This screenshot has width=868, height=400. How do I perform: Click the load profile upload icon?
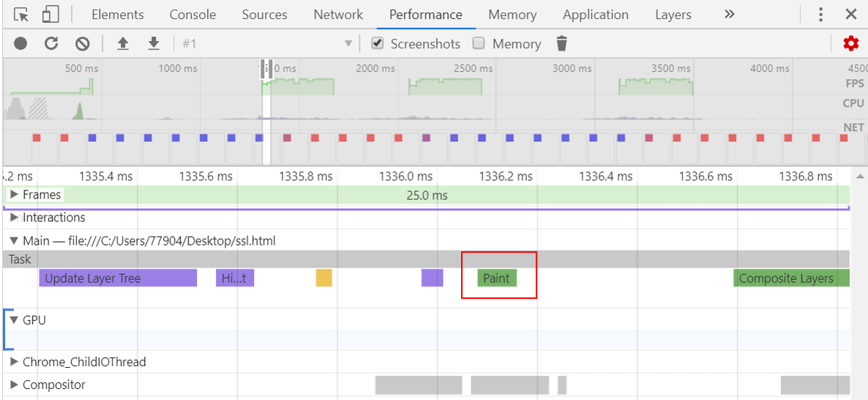coord(123,44)
